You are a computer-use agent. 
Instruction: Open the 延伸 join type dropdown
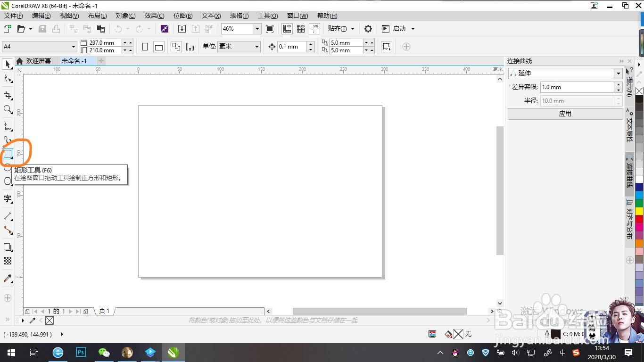[x=618, y=74]
